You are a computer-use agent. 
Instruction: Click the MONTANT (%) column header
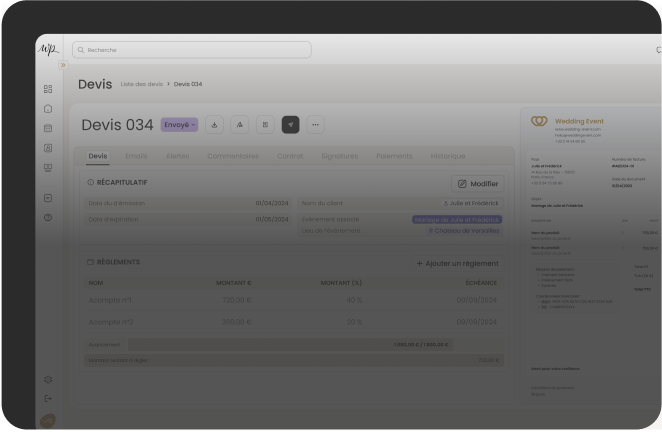(341, 283)
